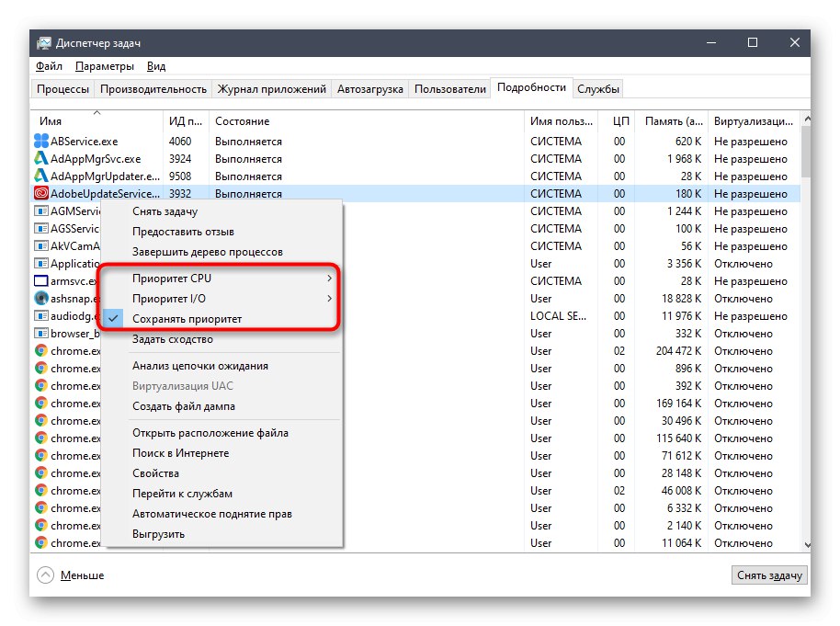Collapse view with the Меньше arrow icon
The image size is (840, 626).
[x=46, y=575]
